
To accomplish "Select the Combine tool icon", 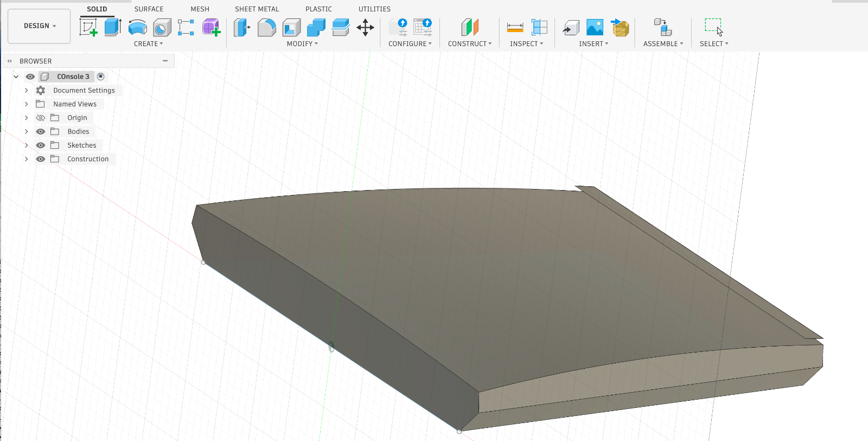I will pos(316,27).
